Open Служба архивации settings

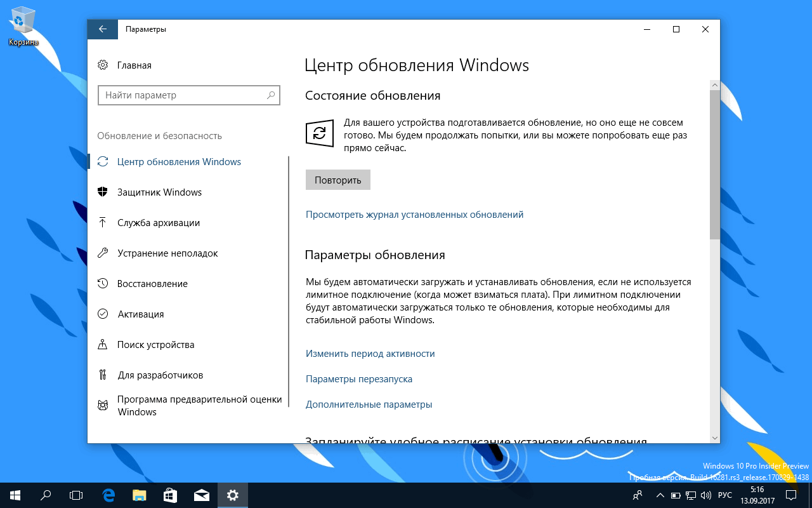pos(158,222)
